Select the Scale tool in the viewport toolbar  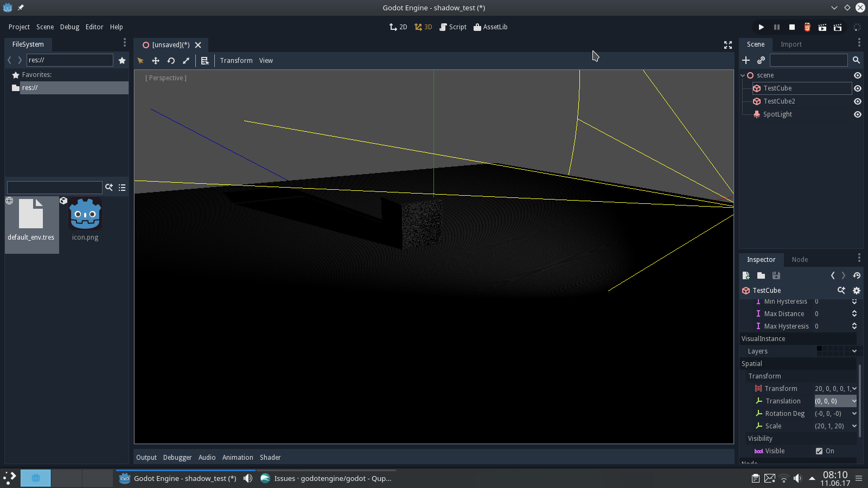click(x=186, y=61)
